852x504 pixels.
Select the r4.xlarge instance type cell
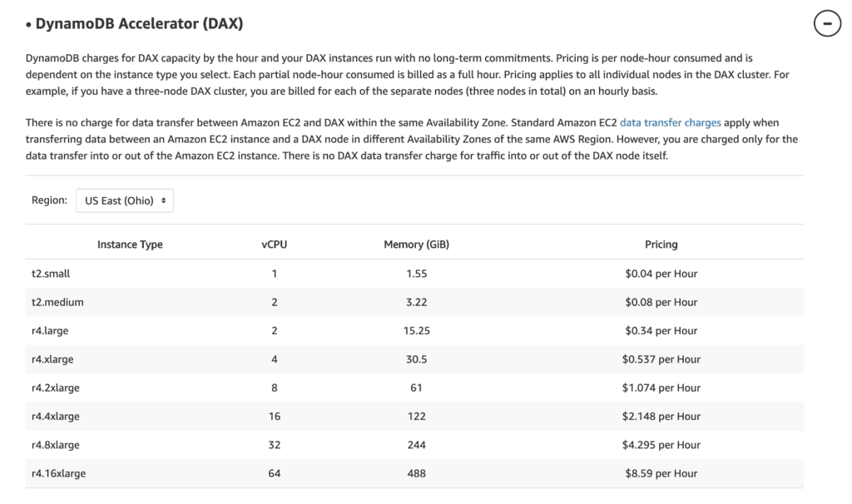52,359
